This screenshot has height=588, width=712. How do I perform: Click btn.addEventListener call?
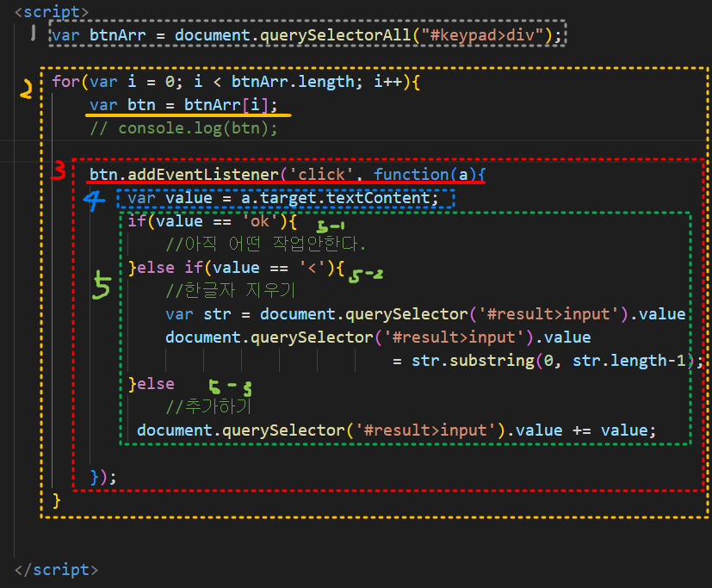184,175
